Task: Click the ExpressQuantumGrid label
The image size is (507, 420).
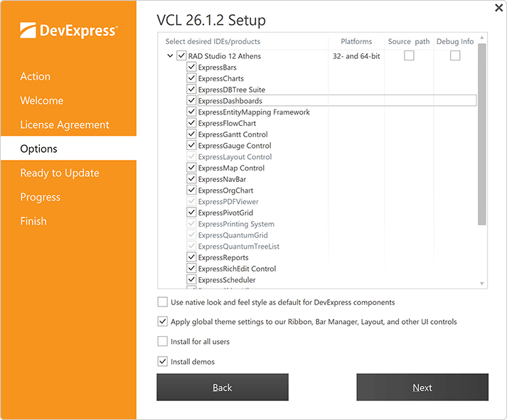Action: point(233,235)
